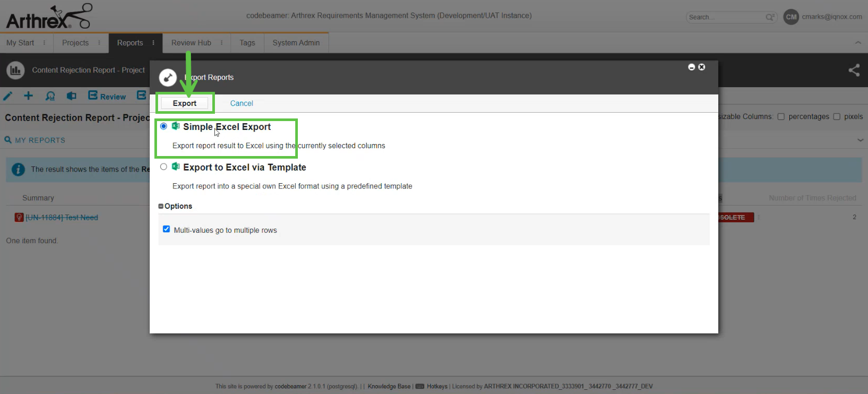Select the Simple Excel Export radio button
The image size is (868, 394).
click(164, 126)
